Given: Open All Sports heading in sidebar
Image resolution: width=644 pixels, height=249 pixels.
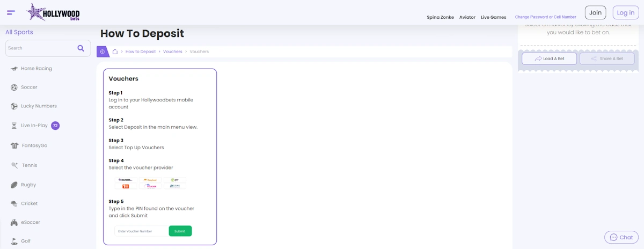Looking at the screenshot, I should [19, 32].
